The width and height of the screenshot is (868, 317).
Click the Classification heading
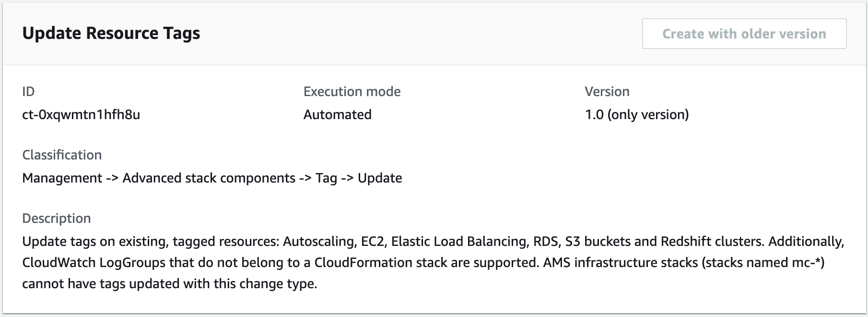[x=62, y=155]
